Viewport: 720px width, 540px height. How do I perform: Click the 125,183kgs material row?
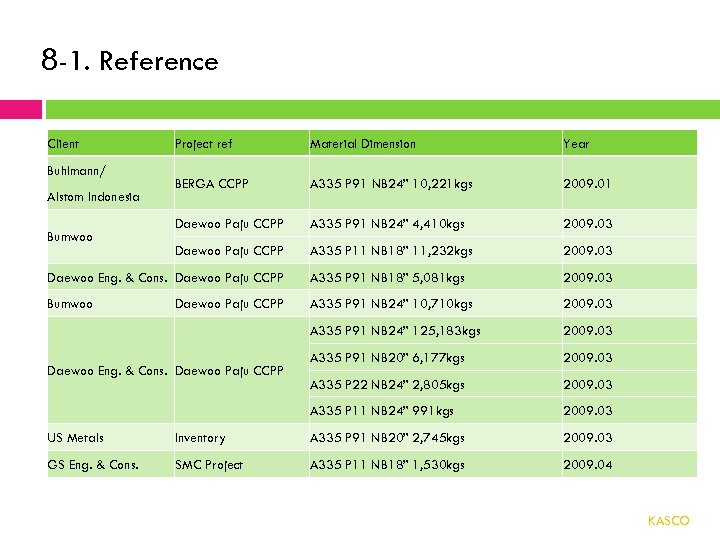tap(395, 331)
